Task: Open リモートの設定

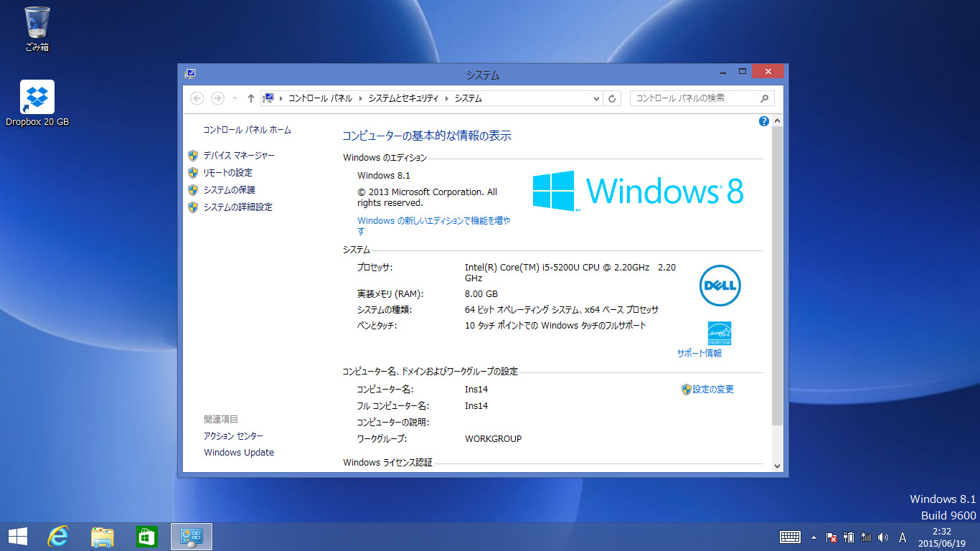Action: 227,172
